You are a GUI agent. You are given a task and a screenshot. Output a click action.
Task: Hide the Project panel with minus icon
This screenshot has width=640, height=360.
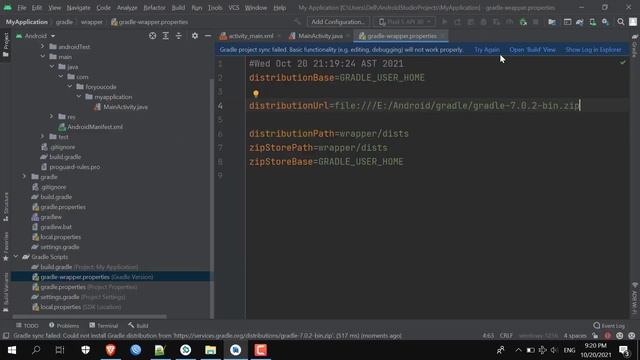207,36
